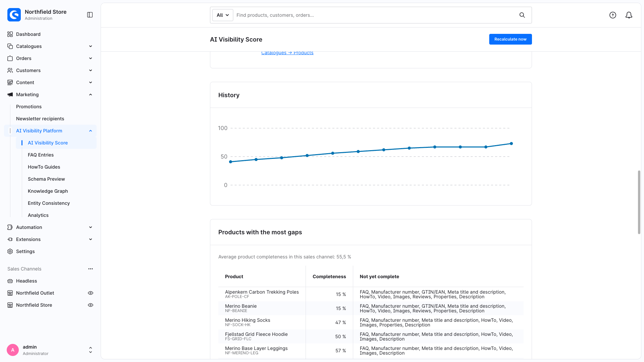Click the search magnifier icon
This screenshot has width=644, height=362.
pyautogui.click(x=522, y=15)
